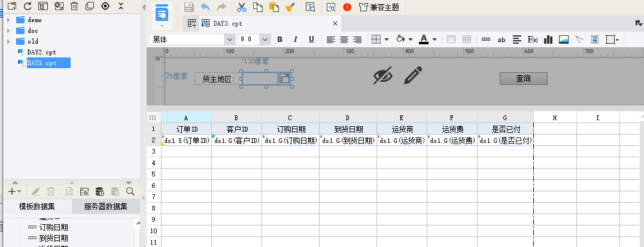Insert a chart into the cell
The height and width of the screenshot is (247, 644).
click(x=548, y=39)
